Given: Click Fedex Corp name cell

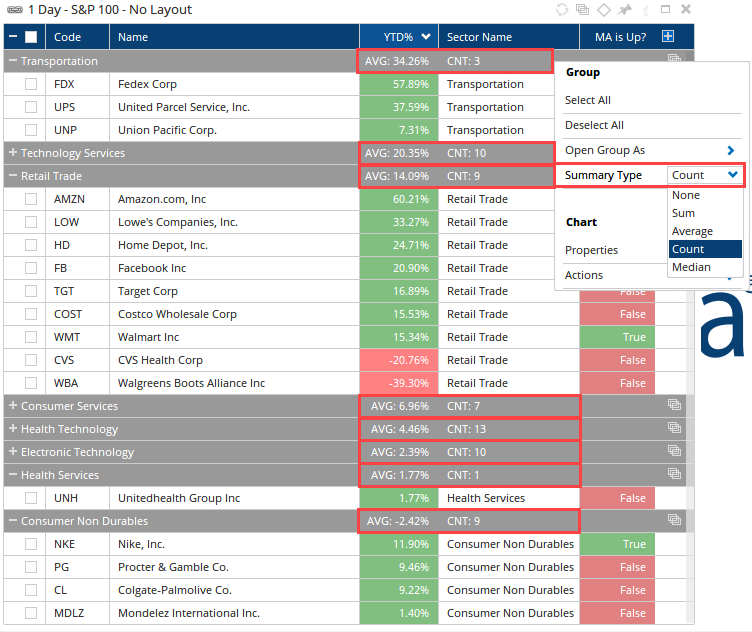Looking at the screenshot, I should point(235,84).
